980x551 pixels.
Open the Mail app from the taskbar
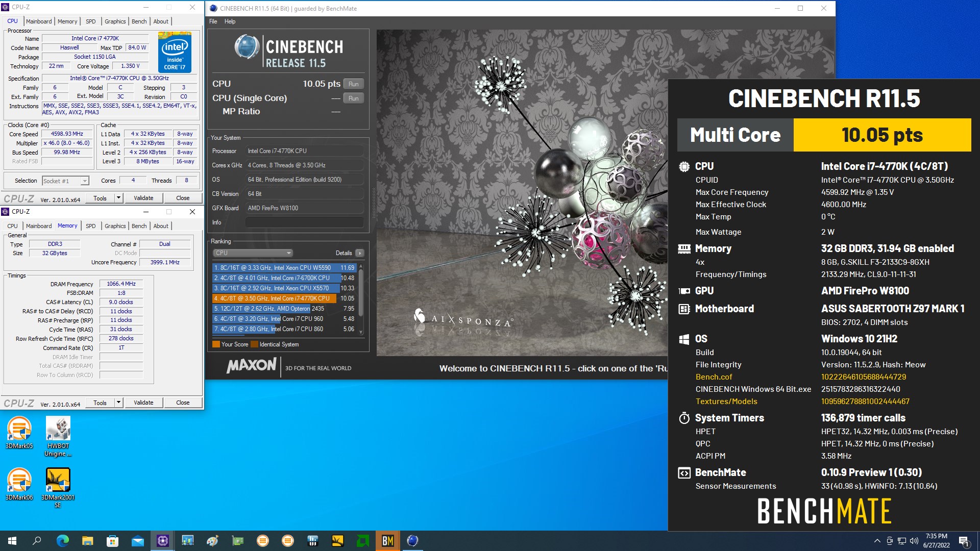pyautogui.click(x=137, y=541)
